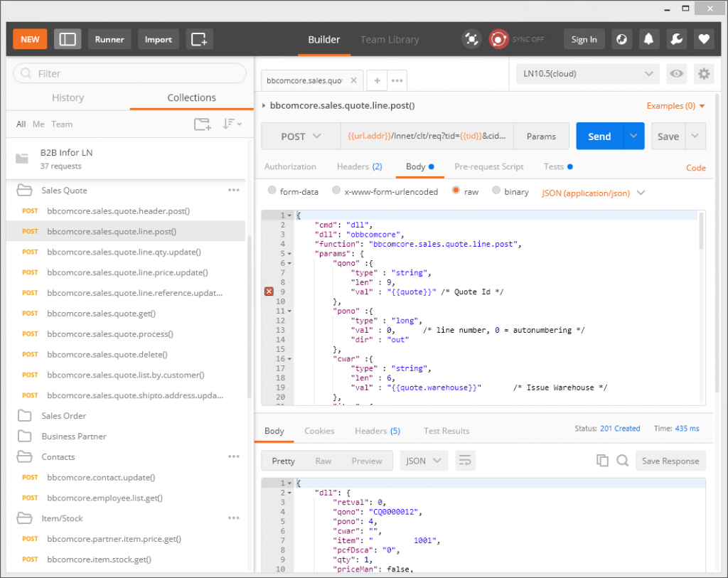The image size is (728, 578).
Task: Open the Authorization tab
Action: pos(290,166)
